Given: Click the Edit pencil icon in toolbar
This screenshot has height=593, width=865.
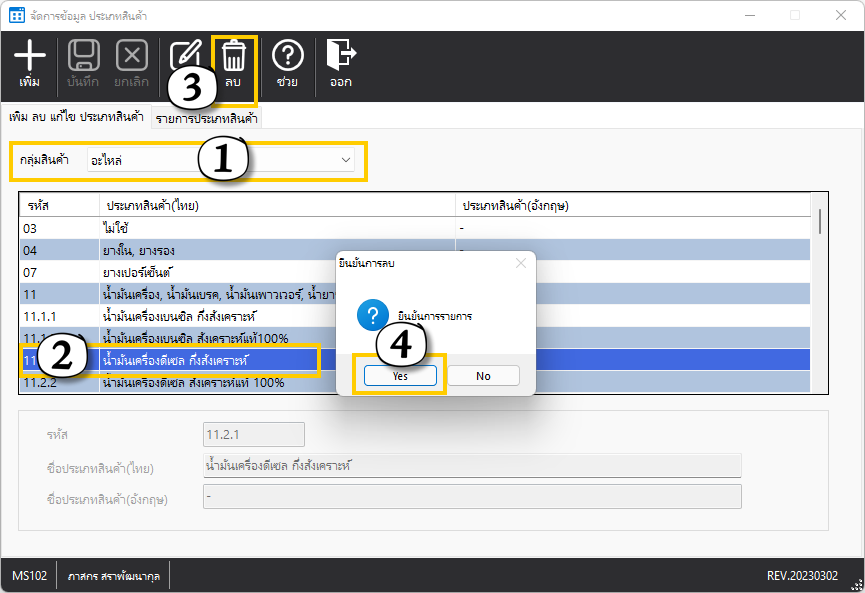Looking at the screenshot, I should point(186,54).
